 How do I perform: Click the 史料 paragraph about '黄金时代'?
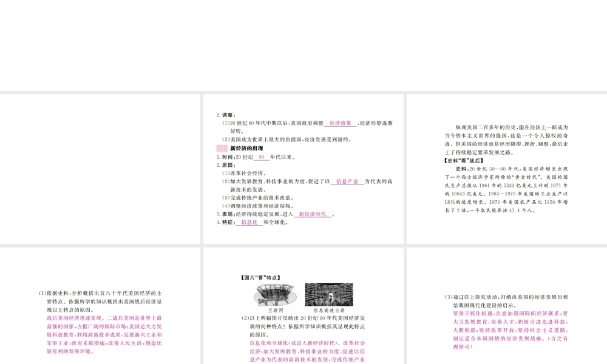pos(506,189)
